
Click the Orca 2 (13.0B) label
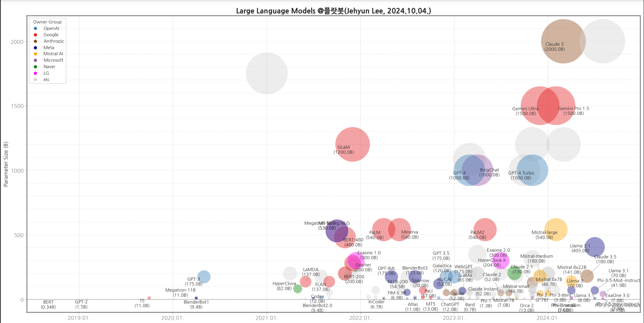click(527, 308)
